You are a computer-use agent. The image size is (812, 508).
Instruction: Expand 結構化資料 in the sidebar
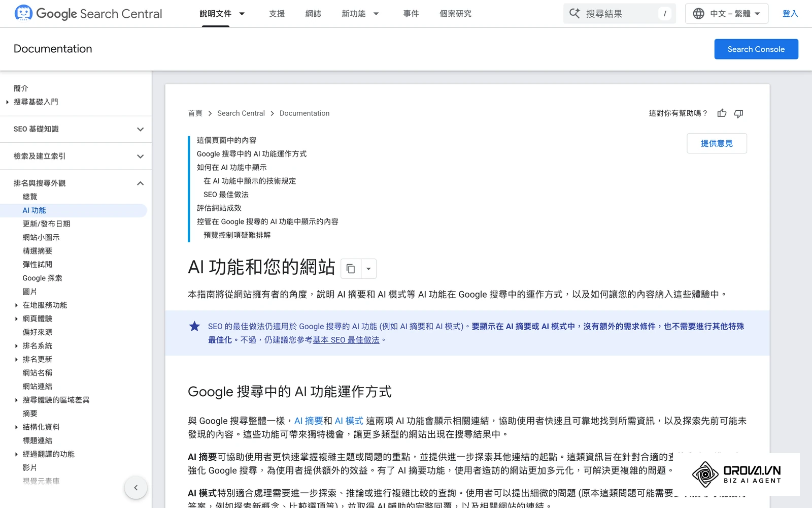(x=16, y=427)
